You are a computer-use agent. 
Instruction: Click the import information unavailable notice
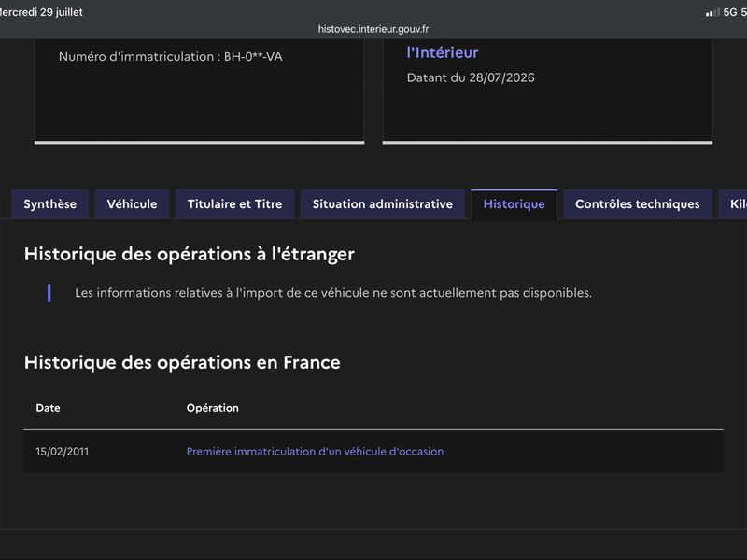point(333,293)
